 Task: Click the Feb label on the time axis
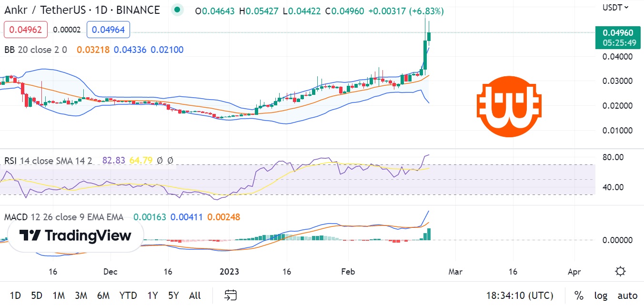(x=348, y=272)
